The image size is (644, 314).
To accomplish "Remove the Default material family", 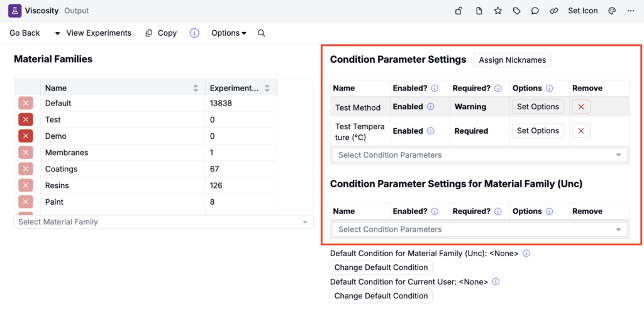I will (x=25, y=103).
